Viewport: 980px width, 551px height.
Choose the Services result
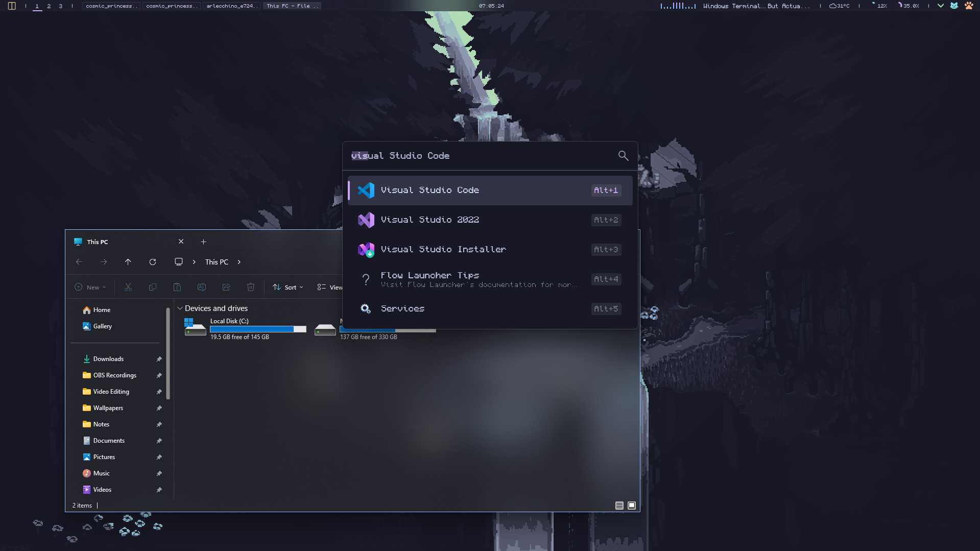click(x=490, y=309)
